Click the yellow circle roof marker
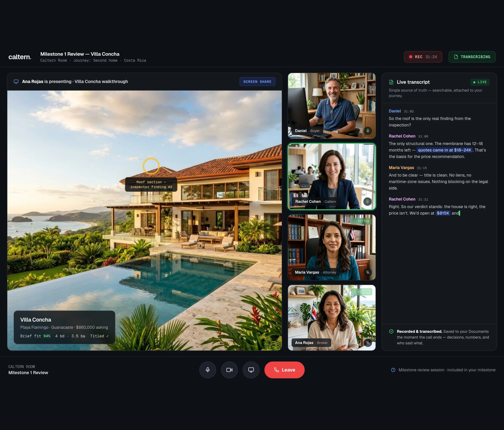 point(151,166)
